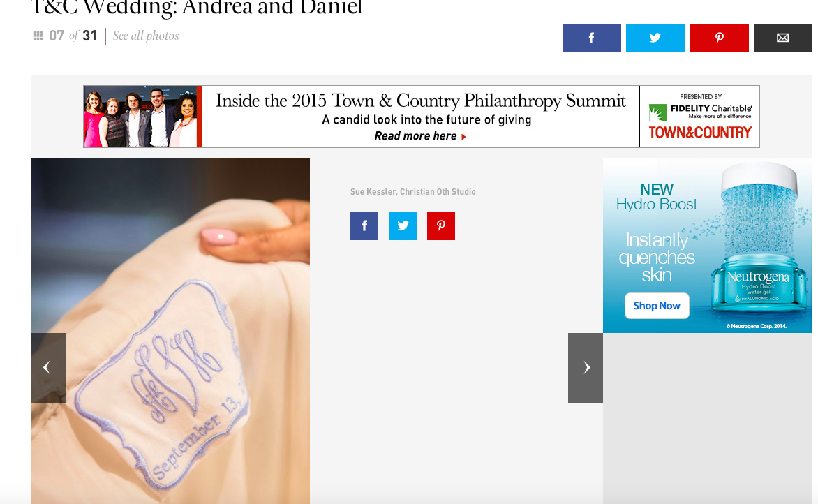The image size is (818, 504).
Task: Click the Fidelity Charitable logo
Action: pyautogui.click(x=700, y=111)
